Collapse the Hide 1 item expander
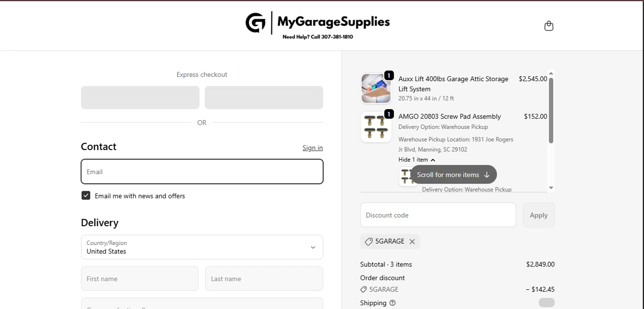This screenshot has width=644, height=309. click(417, 160)
